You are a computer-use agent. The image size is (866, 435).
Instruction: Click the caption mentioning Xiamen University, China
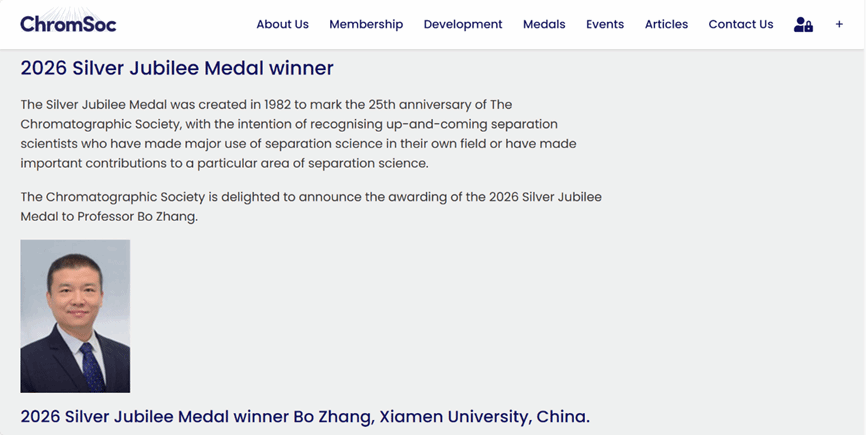tap(305, 416)
